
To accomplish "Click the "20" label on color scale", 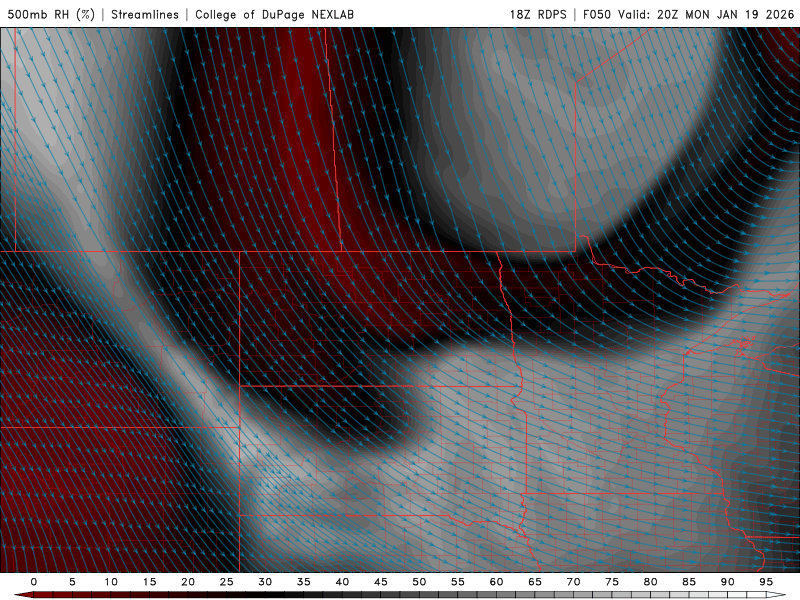I will 188,582.
